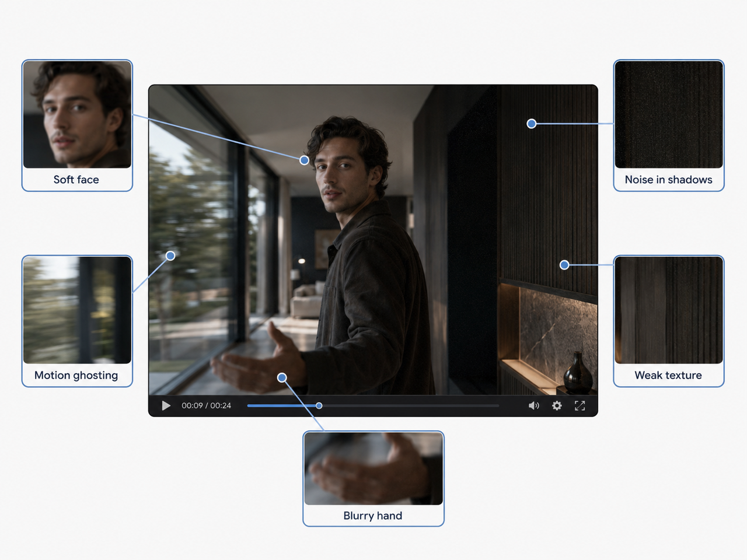Select the Weak texture label

[669, 375]
